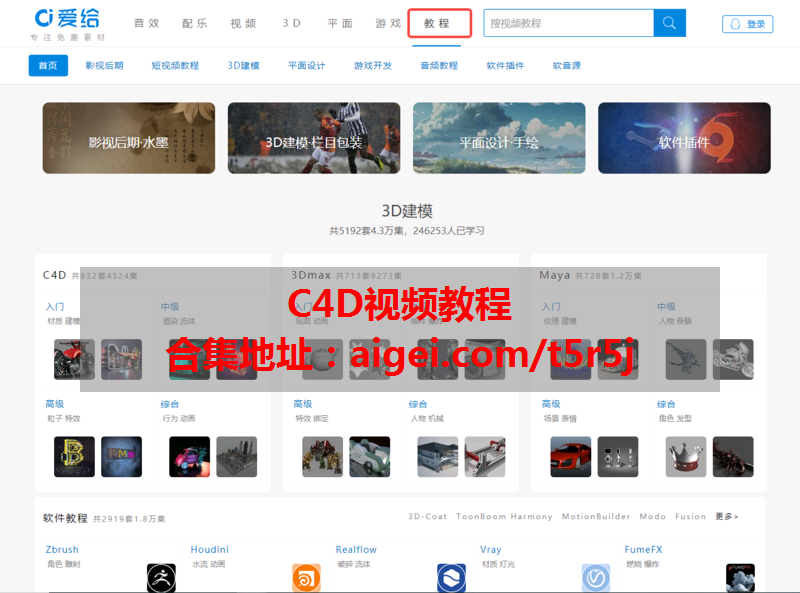Open the red motorcycle thumbnail in C4D 入门

pos(74,359)
